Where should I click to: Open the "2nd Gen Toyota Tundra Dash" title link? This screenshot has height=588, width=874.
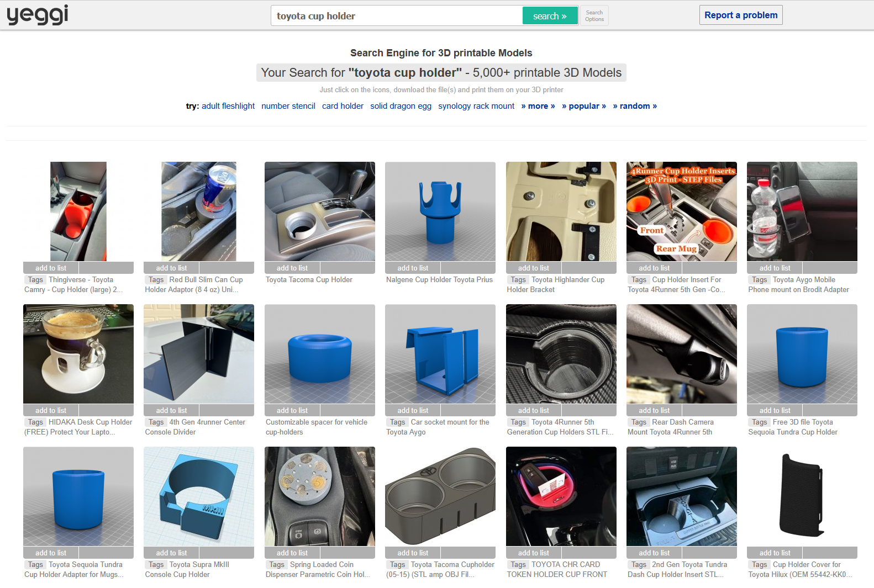coord(677,570)
